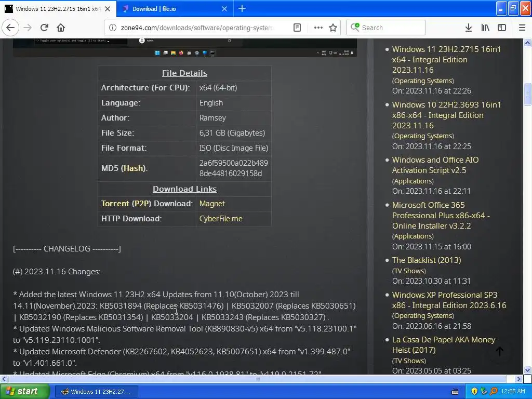Image resolution: width=532 pixels, height=399 pixels.
Task: Open Windows XP Professional SP3 sidebar post
Action: pyautogui.click(x=449, y=300)
